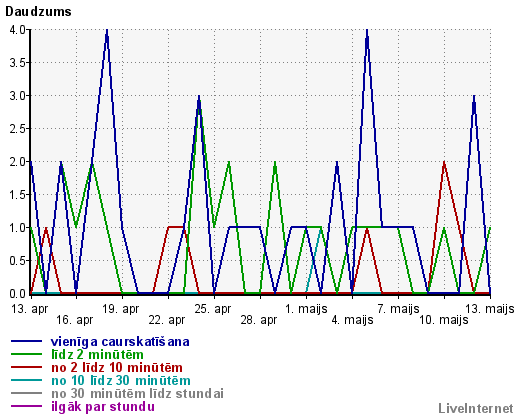Viewport: 520px width, 418px height.
Task: Click the '28. apr' date label
Action: click(259, 320)
